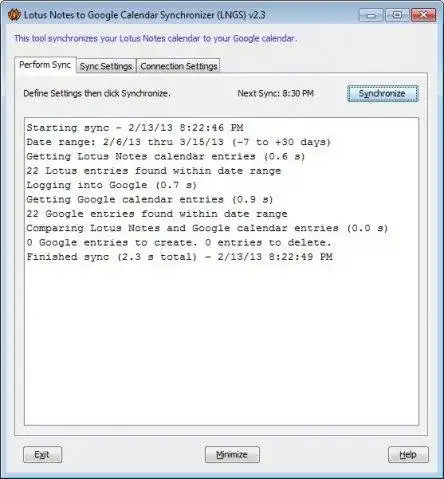This screenshot has height=479, width=444.
Task: Close the LNGS window with red X
Action: 423,15
